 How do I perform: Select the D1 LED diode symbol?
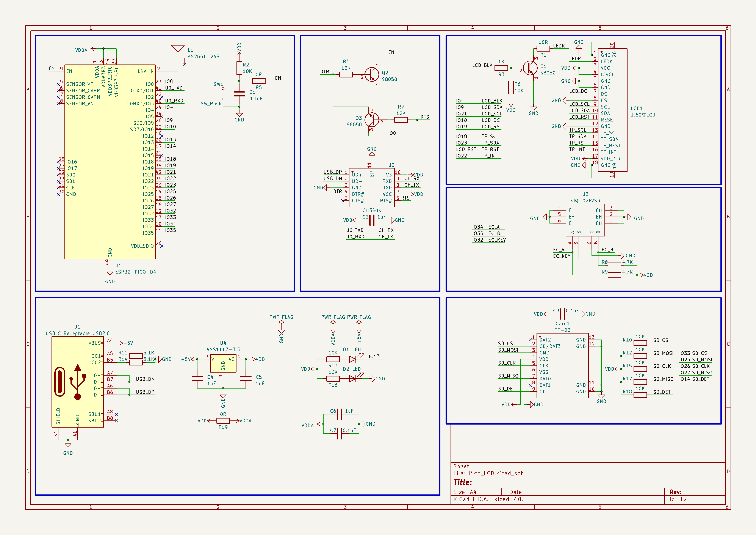pyautogui.click(x=352, y=359)
